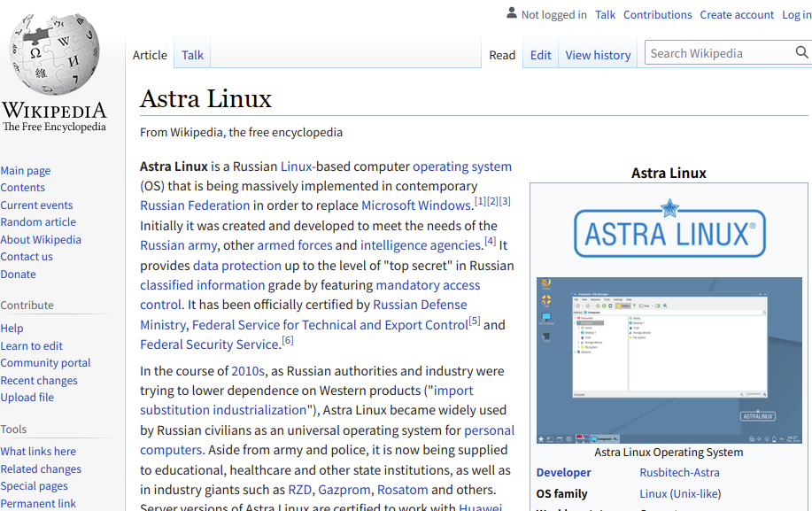Open the user Talk link at top
The width and height of the screenshot is (812, 511).
[605, 14]
